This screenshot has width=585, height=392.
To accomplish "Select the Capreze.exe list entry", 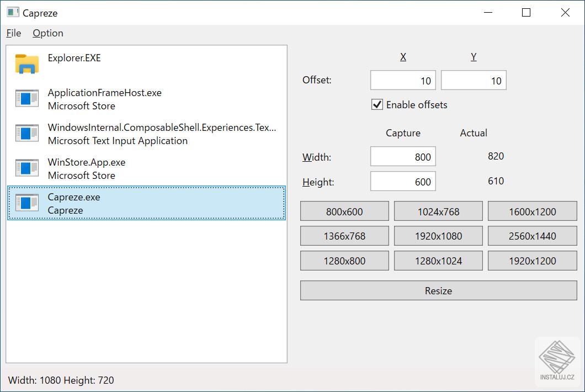I will pyautogui.click(x=146, y=203).
